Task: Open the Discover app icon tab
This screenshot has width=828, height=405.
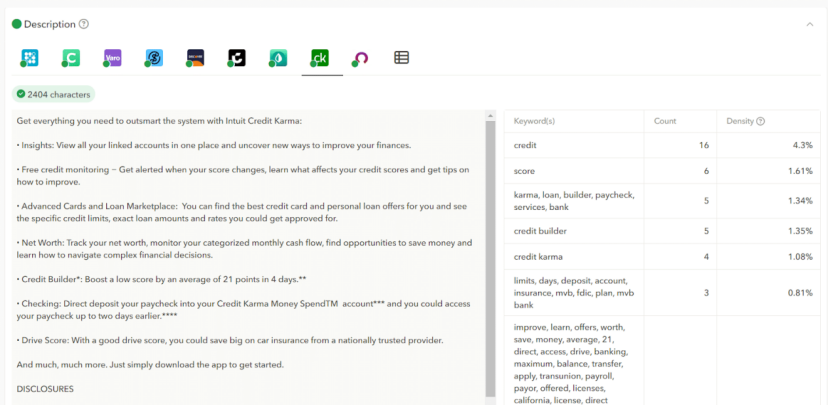Action: (196, 58)
